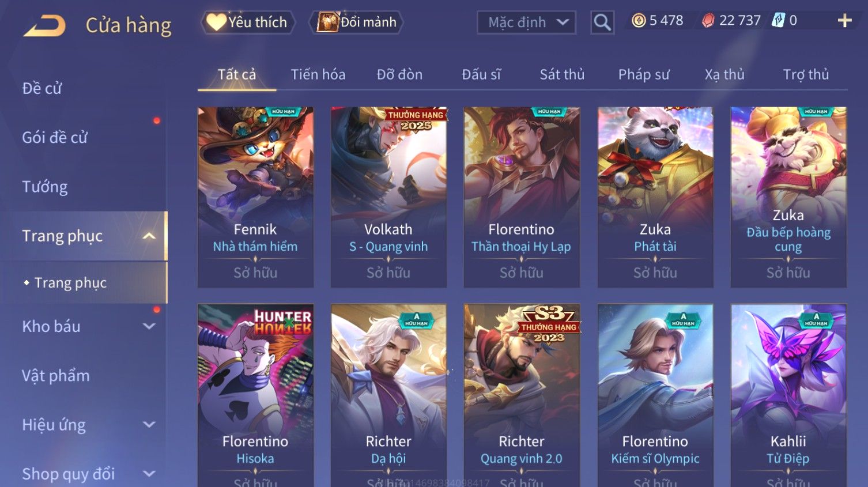Viewport: 868px width, 487px height.
Task: Tap the gold coin balance icon
Action: [638, 21]
